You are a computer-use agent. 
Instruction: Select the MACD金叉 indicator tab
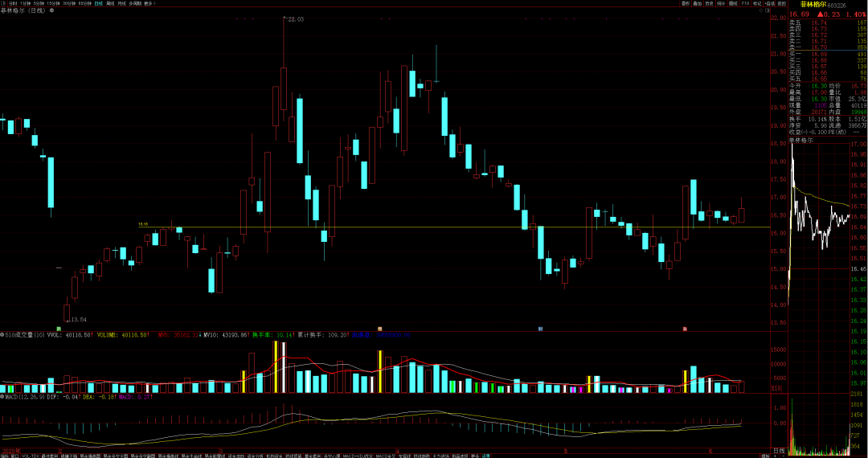386,456
